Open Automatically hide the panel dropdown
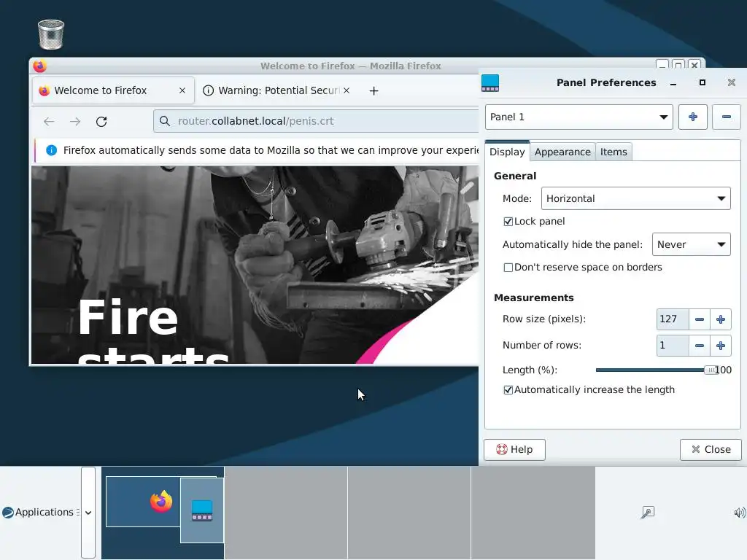Image resolution: width=747 pixels, height=560 pixels. coord(691,244)
